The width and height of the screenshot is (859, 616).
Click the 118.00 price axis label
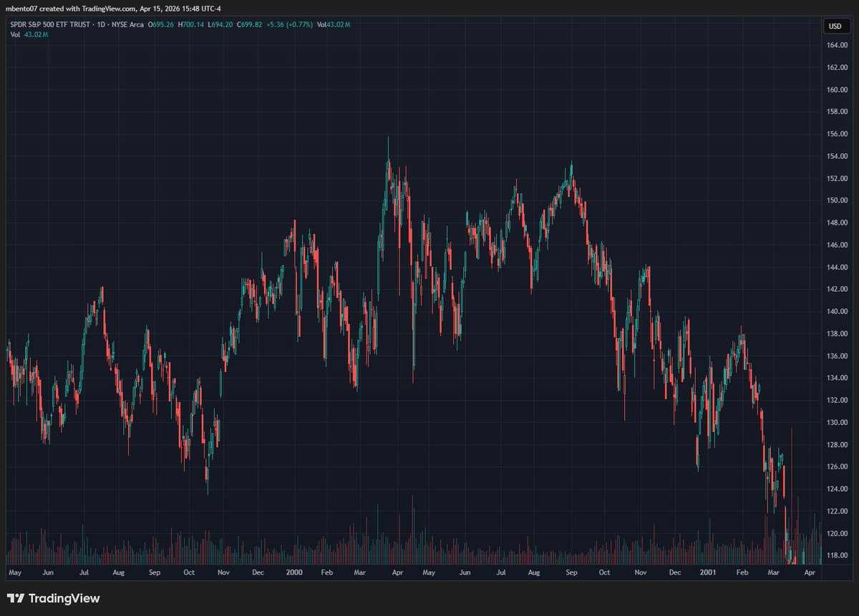(837, 556)
